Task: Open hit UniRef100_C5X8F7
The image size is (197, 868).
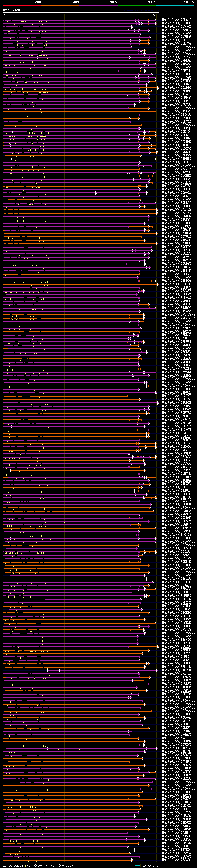Action: [177, 30]
